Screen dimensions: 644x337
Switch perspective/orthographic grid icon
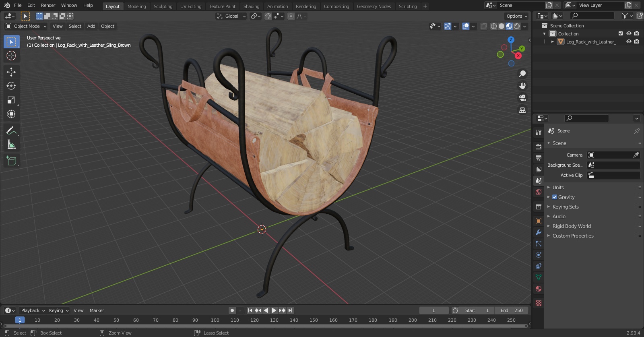pos(522,110)
